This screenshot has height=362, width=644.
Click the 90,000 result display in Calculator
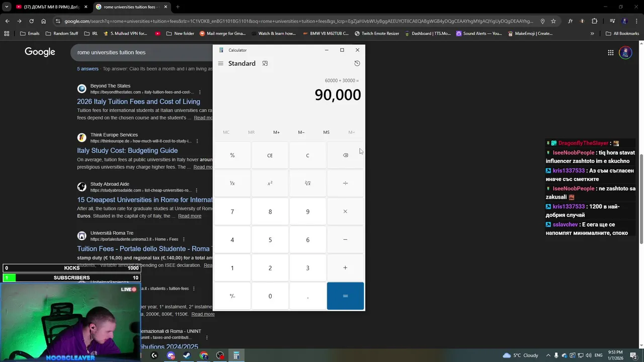[338, 95]
